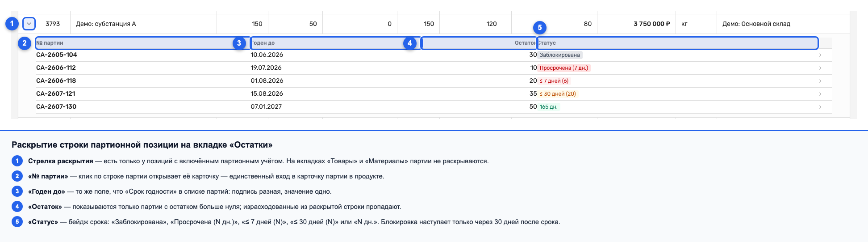868x242 pixels.
Task: Click the «≤ 30 дней (20)» badge
Action: click(x=558, y=94)
